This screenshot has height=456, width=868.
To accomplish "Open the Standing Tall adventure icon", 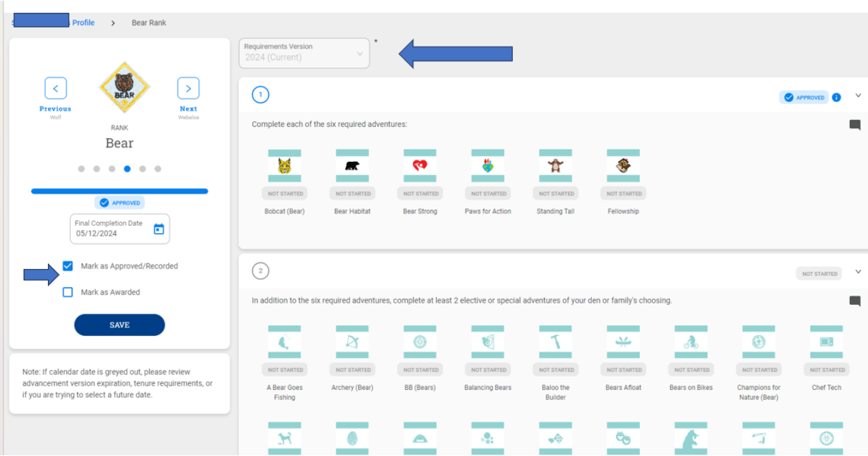I will coord(555,166).
